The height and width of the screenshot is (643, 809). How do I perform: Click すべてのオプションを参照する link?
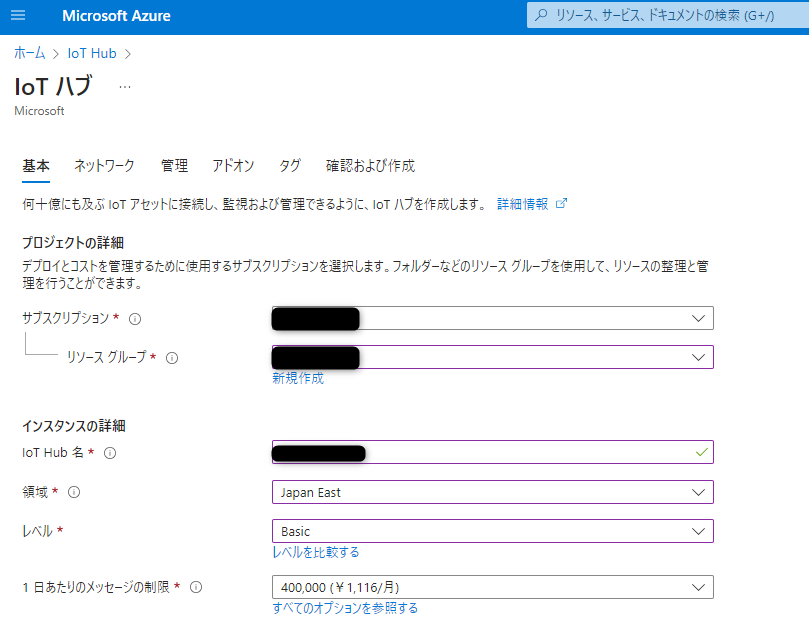pos(345,608)
